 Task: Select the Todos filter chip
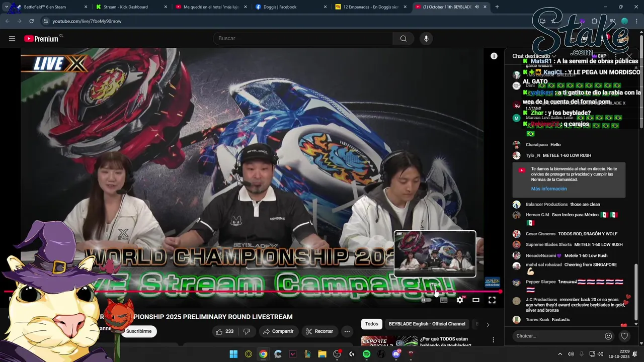tap(372, 324)
